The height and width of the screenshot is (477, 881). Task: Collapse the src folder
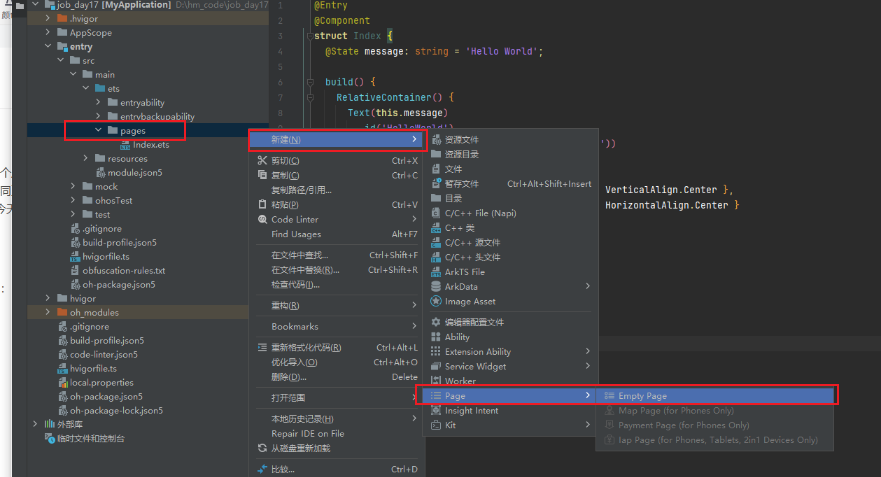(x=61, y=60)
